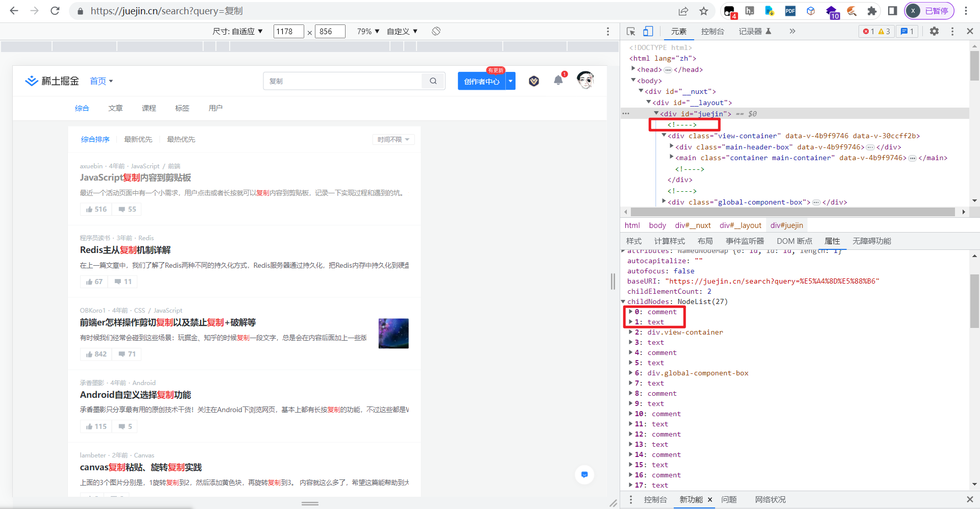Open DevTools settings gear
The image size is (980, 509).
pyautogui.click(x=934, y=31)
